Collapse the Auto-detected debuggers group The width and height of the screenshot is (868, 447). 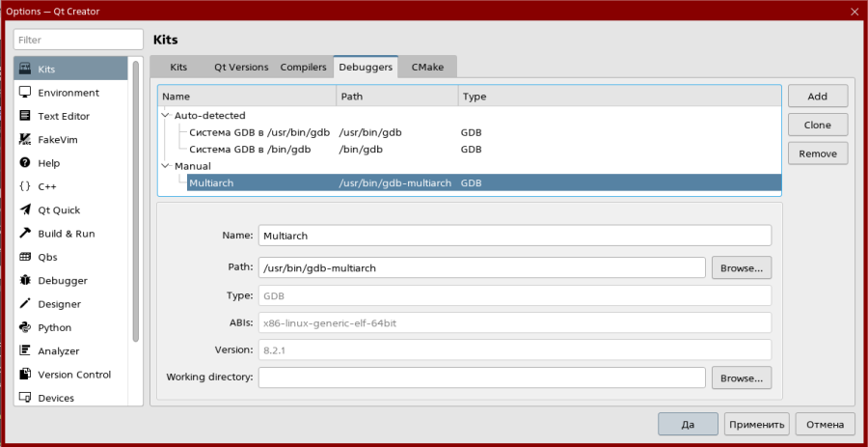tap(165, 116)
